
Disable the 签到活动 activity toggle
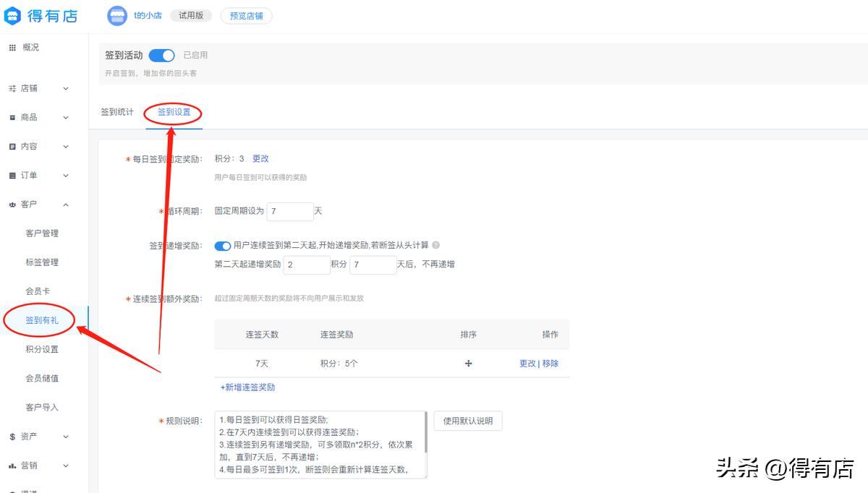[161, 53]
